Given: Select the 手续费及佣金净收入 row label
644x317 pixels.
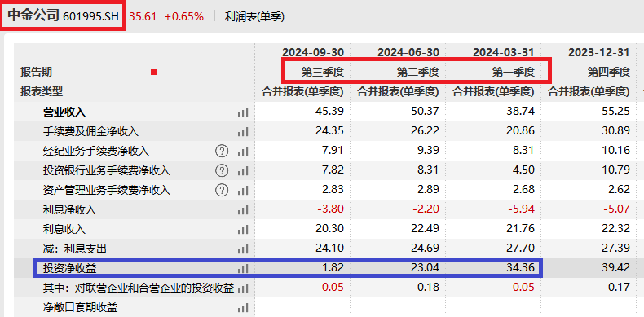Looking at the screenshot, I should click(x=90, y=132).
